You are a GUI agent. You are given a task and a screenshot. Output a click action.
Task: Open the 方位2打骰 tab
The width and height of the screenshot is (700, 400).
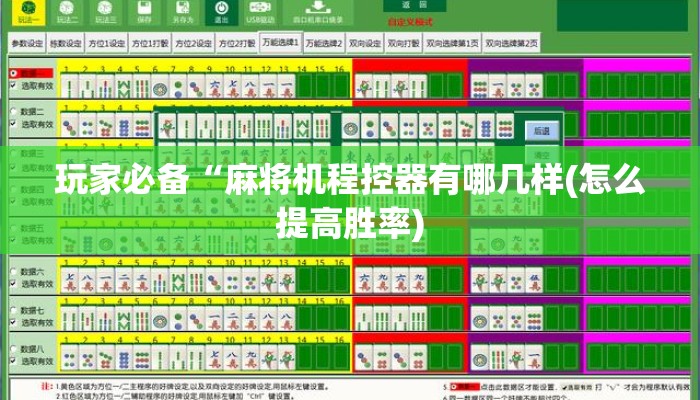tap(237, 43)
